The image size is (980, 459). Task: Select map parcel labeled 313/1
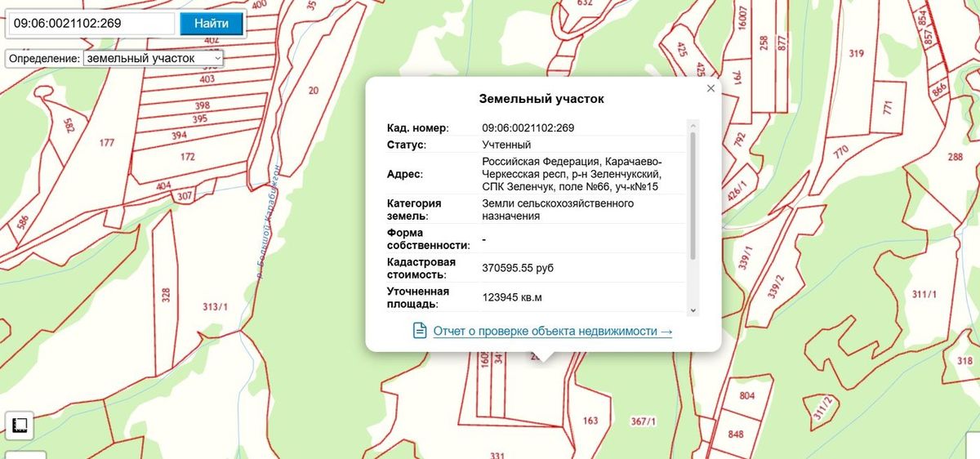pos(214,307)
